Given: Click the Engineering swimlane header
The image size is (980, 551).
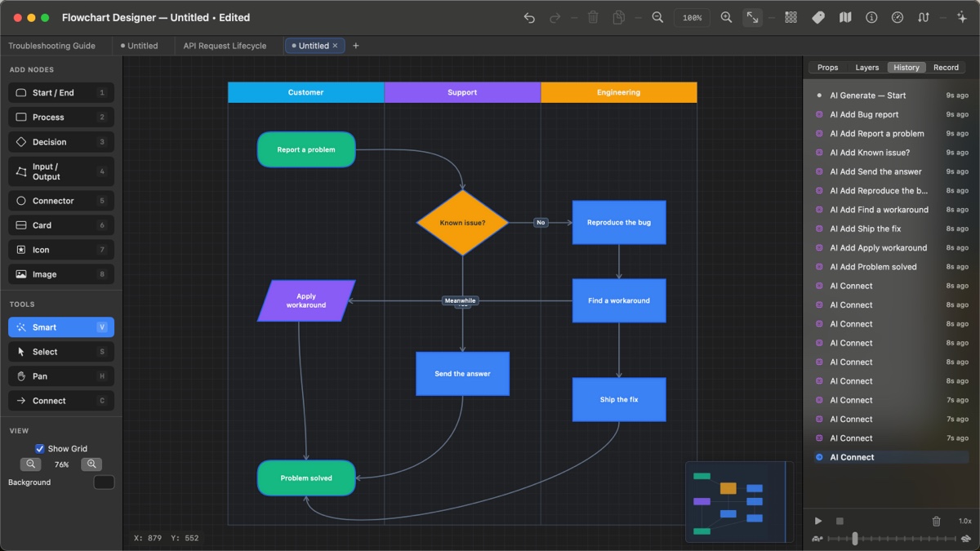Looking at the screenshot, I should [619, 92].
